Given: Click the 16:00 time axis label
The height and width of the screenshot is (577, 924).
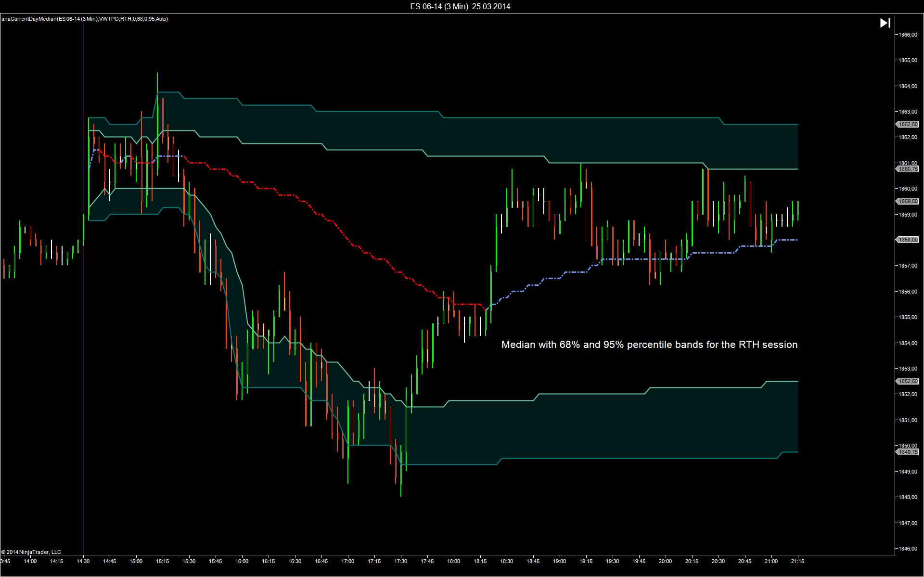Looking at the screenshot, I should click(x=242, y=561).
